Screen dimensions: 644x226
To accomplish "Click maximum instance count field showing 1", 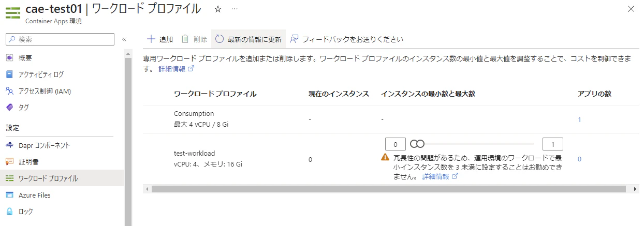I will (553, 144).
